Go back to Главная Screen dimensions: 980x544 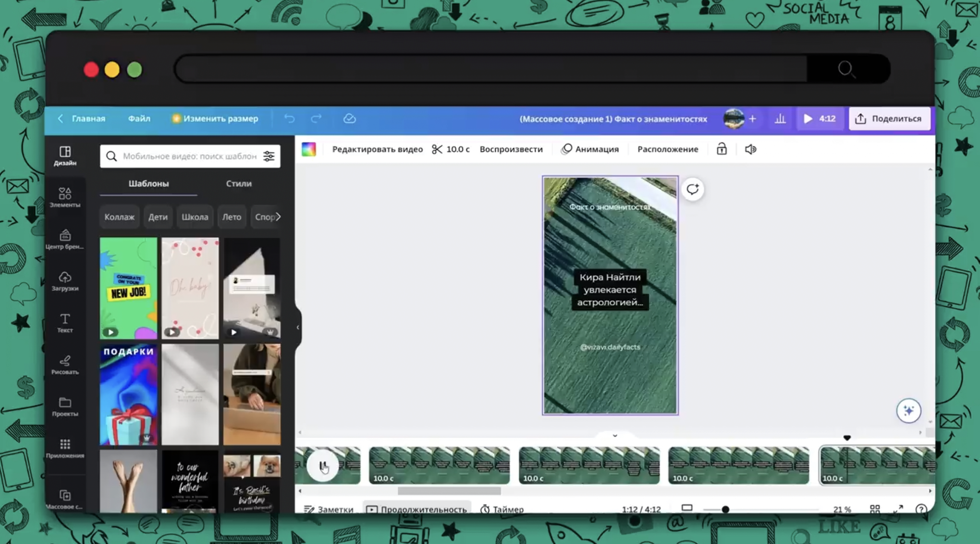click(x=82, y=119)
